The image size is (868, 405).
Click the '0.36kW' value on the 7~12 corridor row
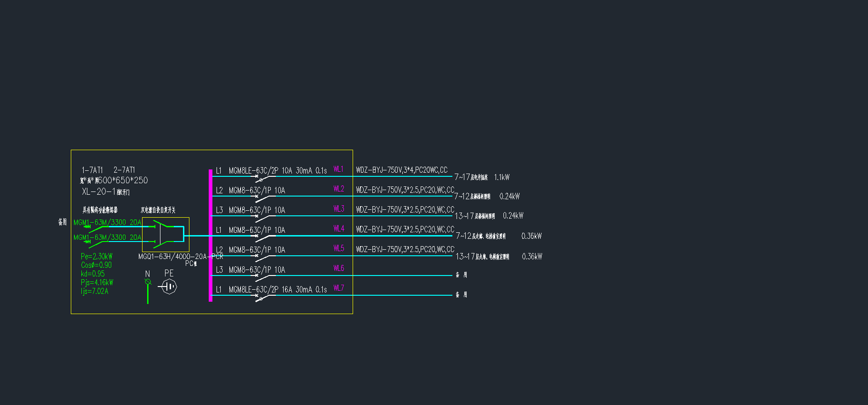pos(531,236)
